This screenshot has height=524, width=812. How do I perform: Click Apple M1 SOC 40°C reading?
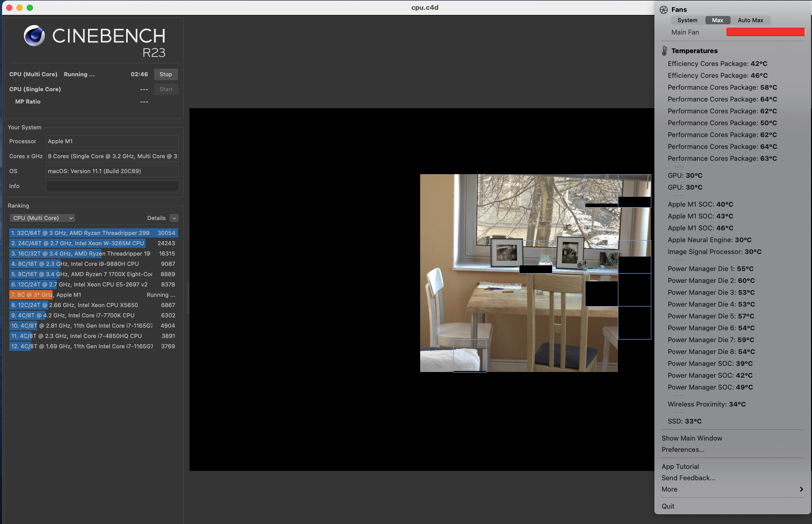tap(700, 205)
